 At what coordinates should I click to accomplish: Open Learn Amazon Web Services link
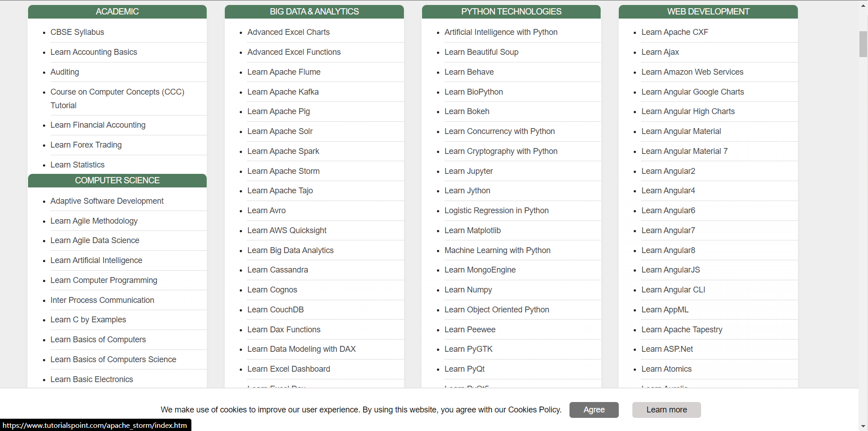click(x=692, y=72)
